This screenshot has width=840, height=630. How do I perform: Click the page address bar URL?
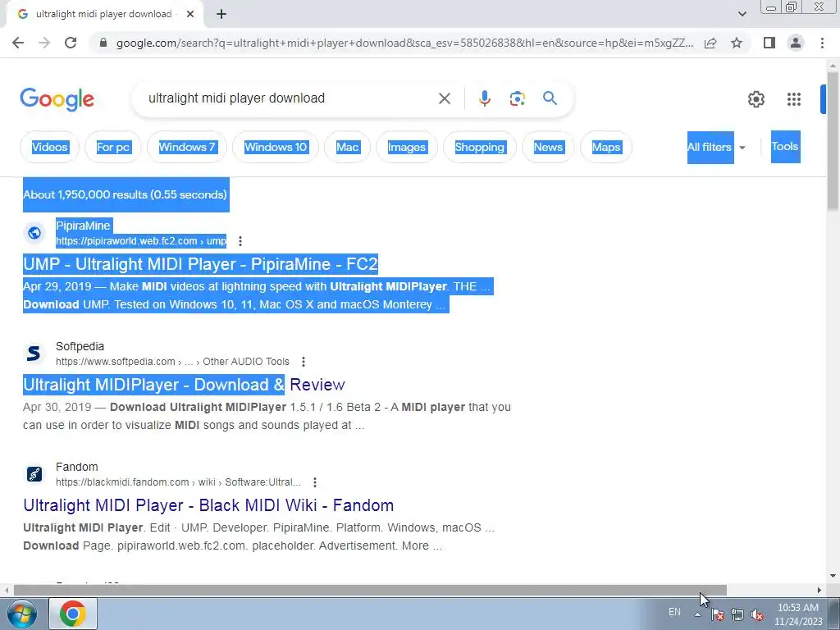coord(404,43)
